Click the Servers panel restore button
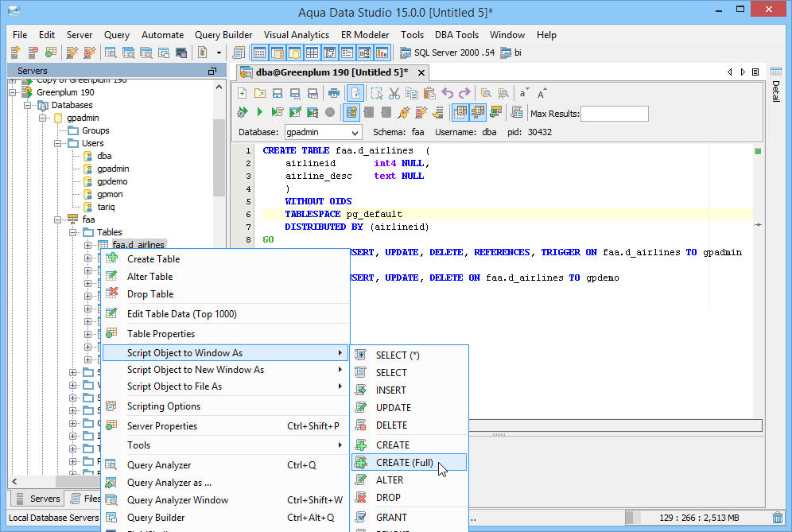Screen dimensions: 792x532 point(212,72)
